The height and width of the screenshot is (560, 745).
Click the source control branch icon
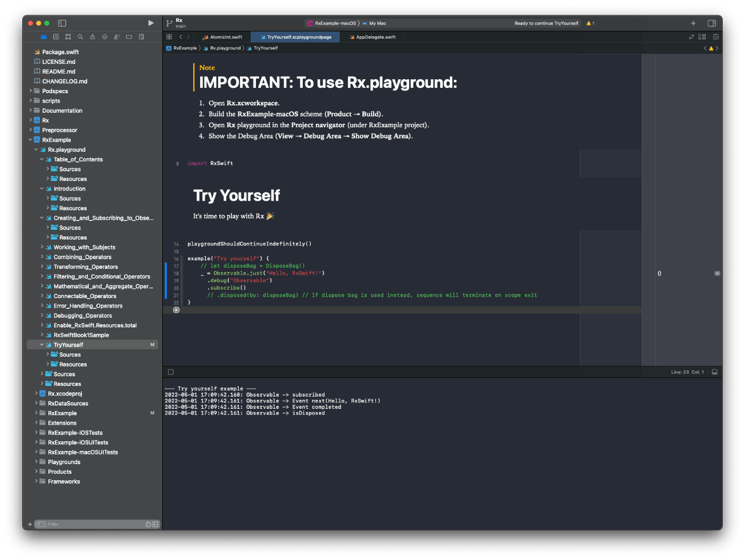pos(169,23)
